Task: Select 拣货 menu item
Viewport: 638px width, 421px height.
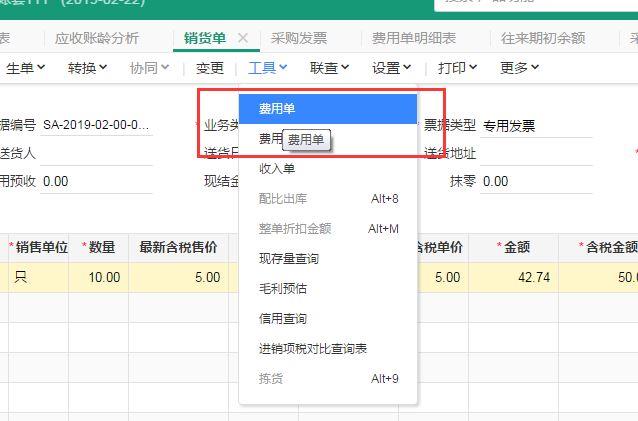Action: [328, 379]
